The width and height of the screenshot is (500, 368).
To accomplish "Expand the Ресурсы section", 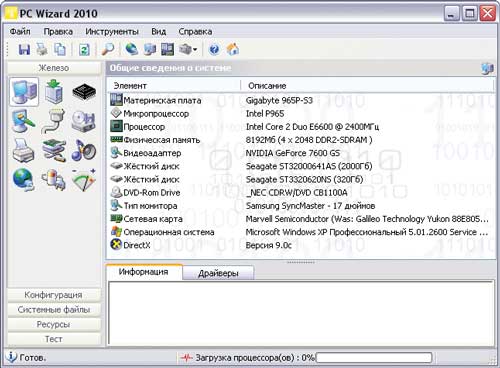I will (54, 324).
